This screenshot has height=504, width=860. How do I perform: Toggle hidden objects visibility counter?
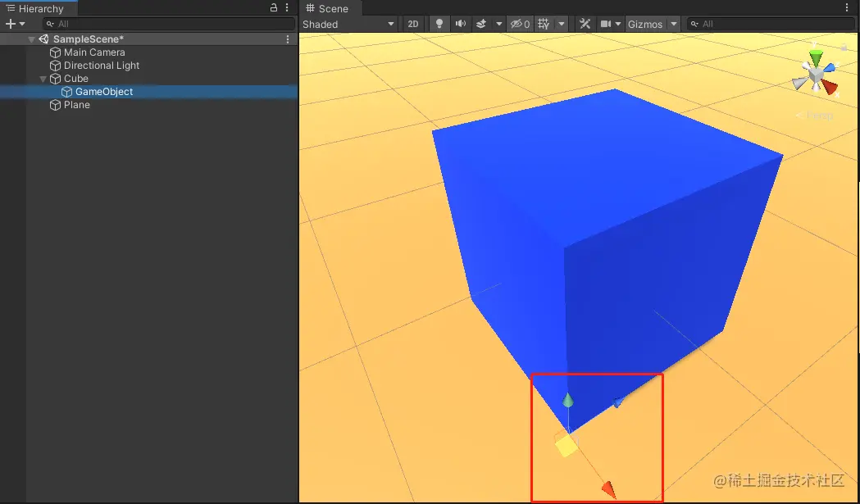pos(520,24)
